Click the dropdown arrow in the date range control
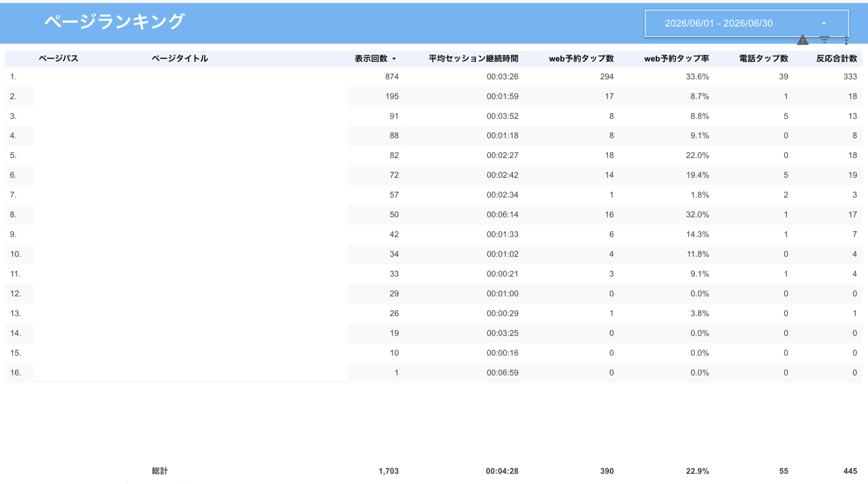Screen dimensions: 868x484 (824, 23)
